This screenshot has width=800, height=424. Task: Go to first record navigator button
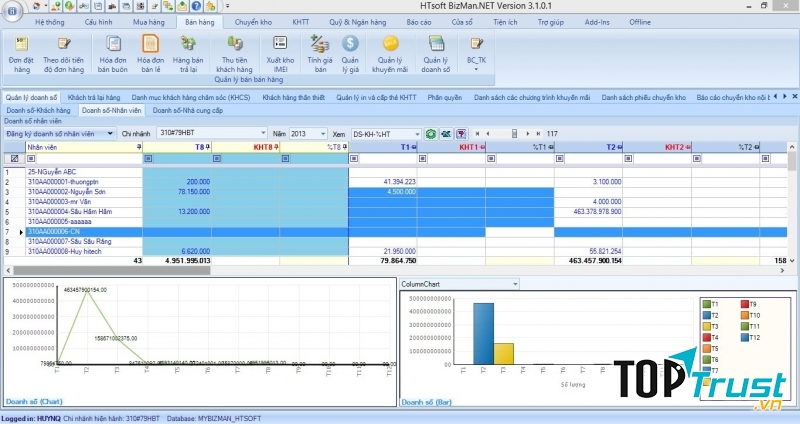coord(478,134)
